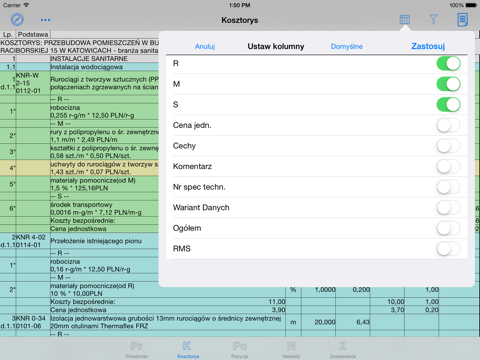The image size is (480, 360).
Task: Tap the battery indicator in status bar
Action: tap(472, 5)
